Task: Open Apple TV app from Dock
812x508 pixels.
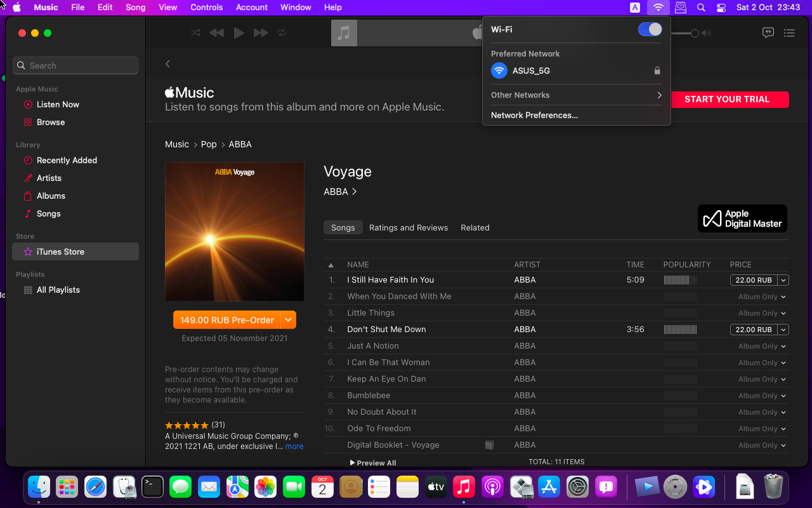Action: 436,487
